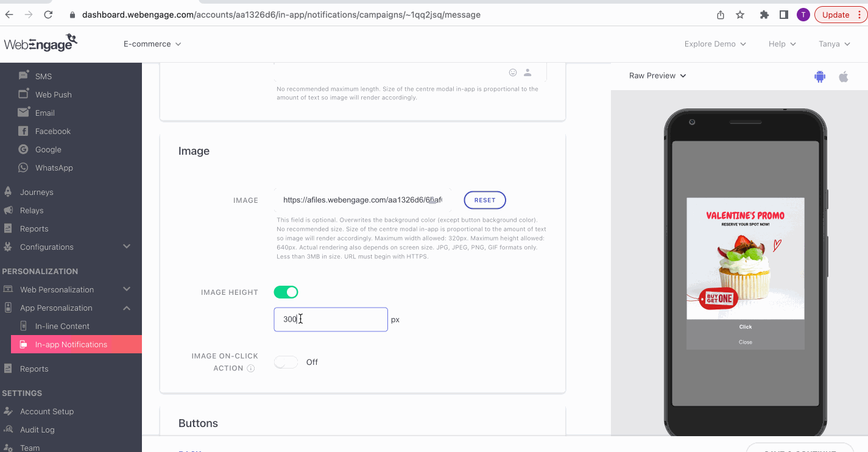Switch to the Apple iOS preview icon
Screen dimensions: 868x452
pos(844,76)
